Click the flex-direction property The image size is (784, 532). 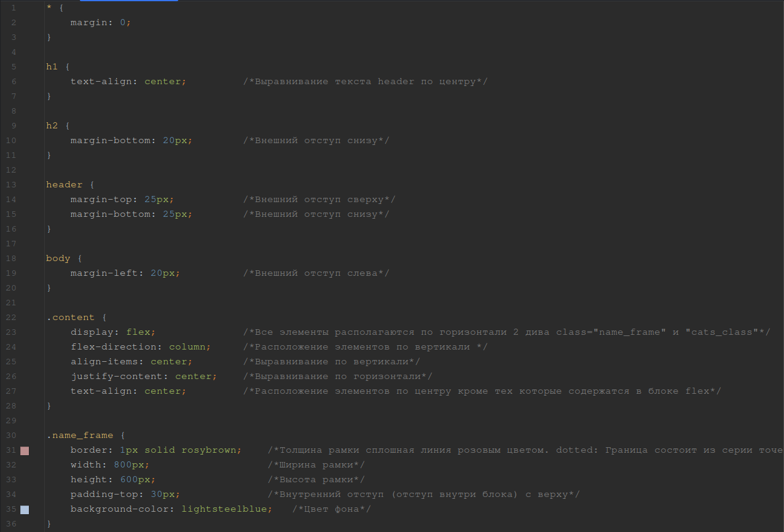tap(113, 347)
